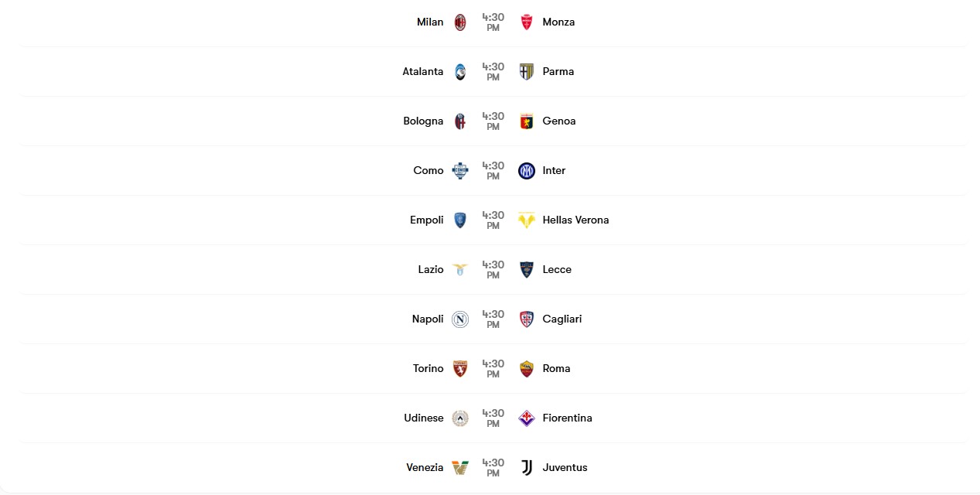The width and height of the screenshot is (980, 495).
Task: Click the Hellas Verona yellow crest
Action: [526, 220]
